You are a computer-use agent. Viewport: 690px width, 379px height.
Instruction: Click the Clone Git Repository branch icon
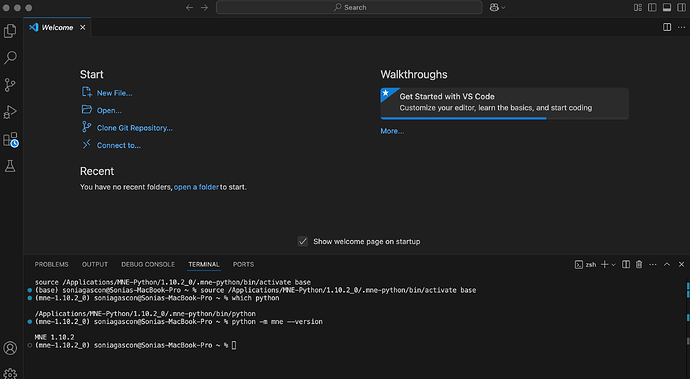tap(87, 127)
